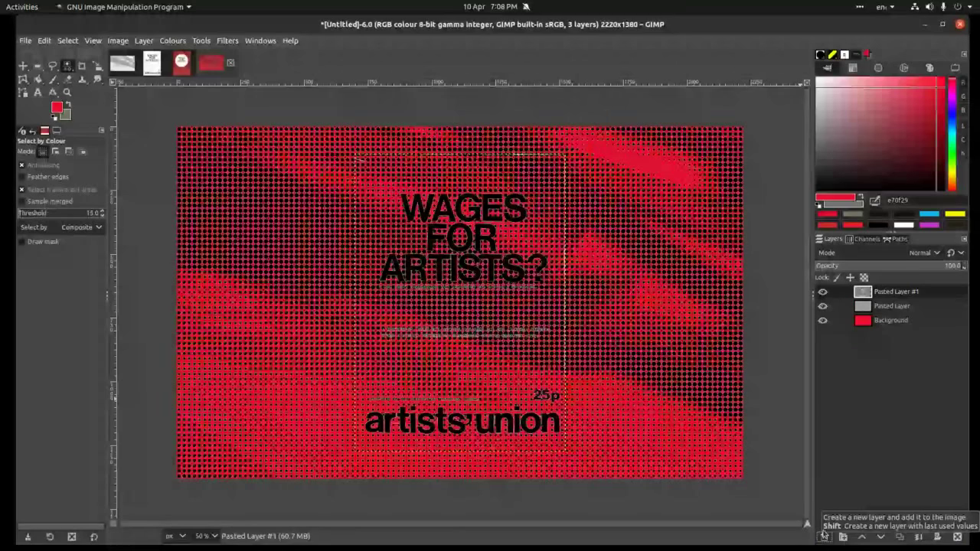Toggle the Antialiasing checkbox
The height and width of the screenshot is (551, 980).
click(x=21, y=165)
